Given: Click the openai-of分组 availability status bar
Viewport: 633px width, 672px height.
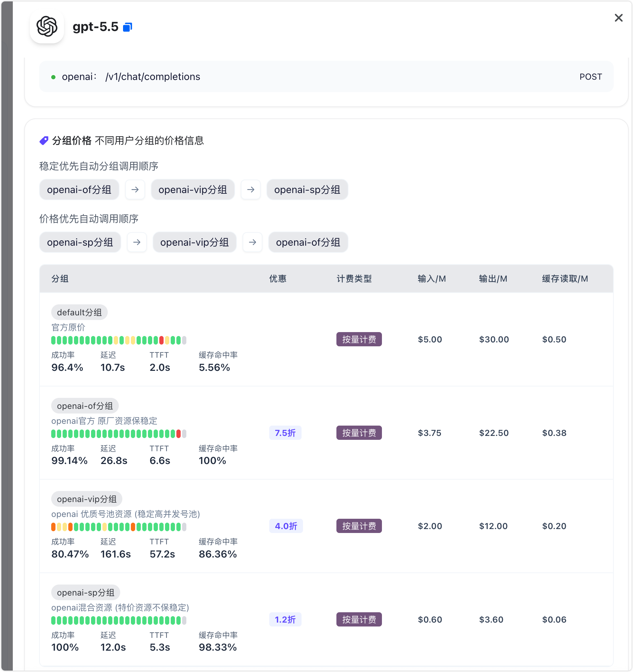Looking at the screenshot, I should click(119, 434).
